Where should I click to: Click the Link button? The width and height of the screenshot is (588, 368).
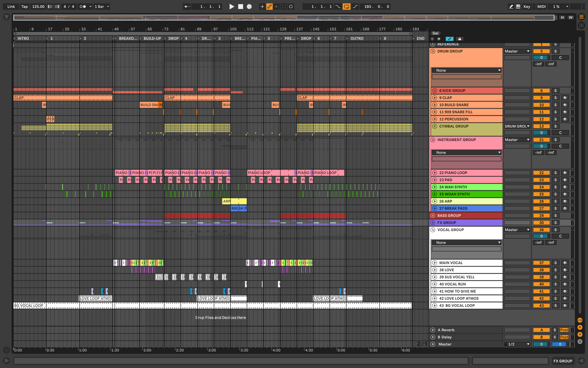(11, 7)
